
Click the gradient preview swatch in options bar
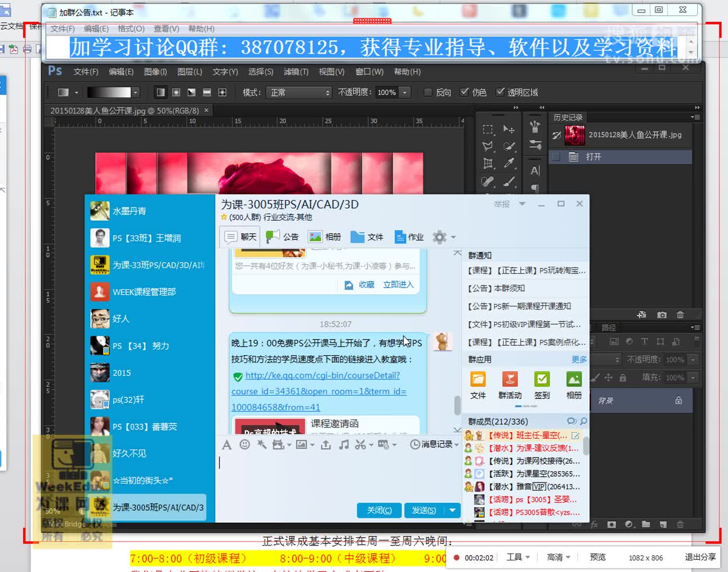click(x=109, y=92)
